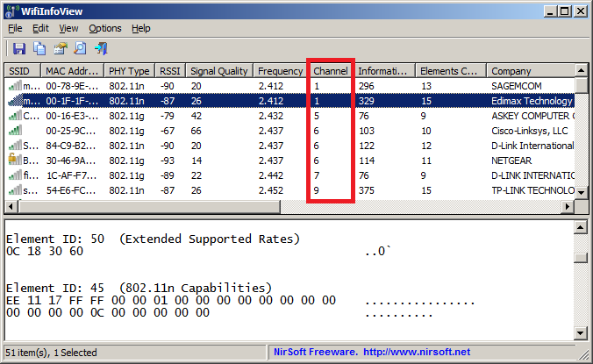Click the Element ID: 50 line

154,239
